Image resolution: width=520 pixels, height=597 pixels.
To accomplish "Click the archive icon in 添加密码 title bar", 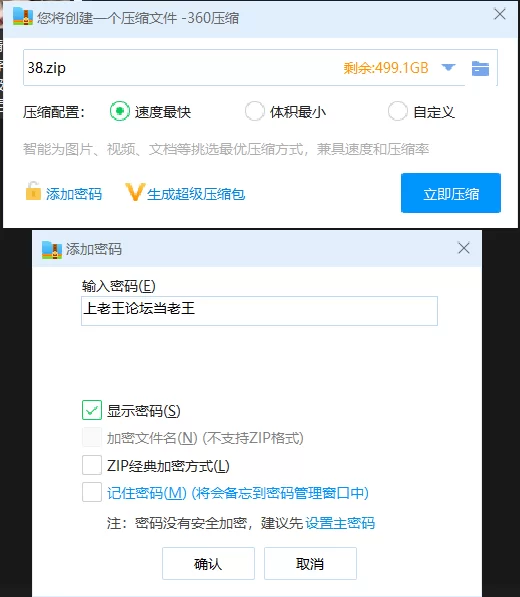I will (51, 250).
